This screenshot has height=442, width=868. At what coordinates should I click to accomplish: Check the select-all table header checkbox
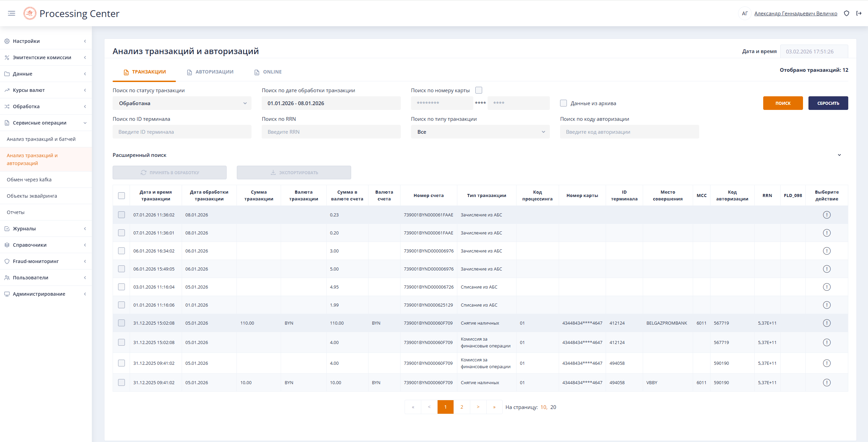pyautogui.click(x=121, y=196)
